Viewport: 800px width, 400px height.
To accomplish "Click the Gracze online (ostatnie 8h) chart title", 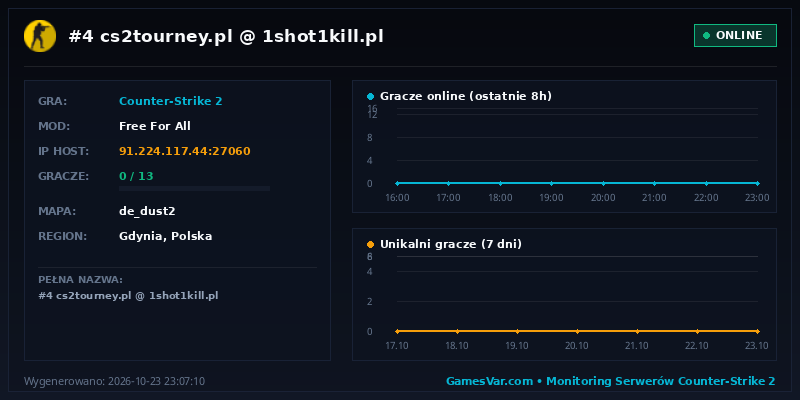I will tap(466, 96).
